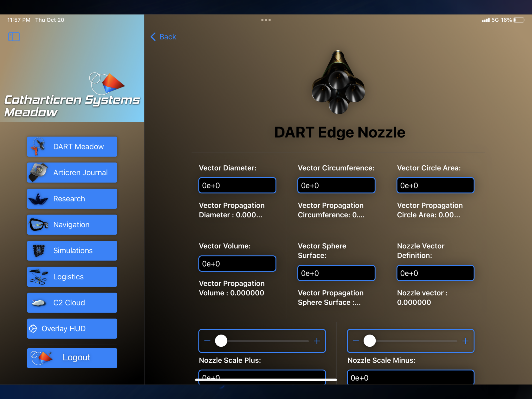Viewport: 532px width, 399px height.
Task: Click the cloud icon on C2 Cloud
Action: 39,303
